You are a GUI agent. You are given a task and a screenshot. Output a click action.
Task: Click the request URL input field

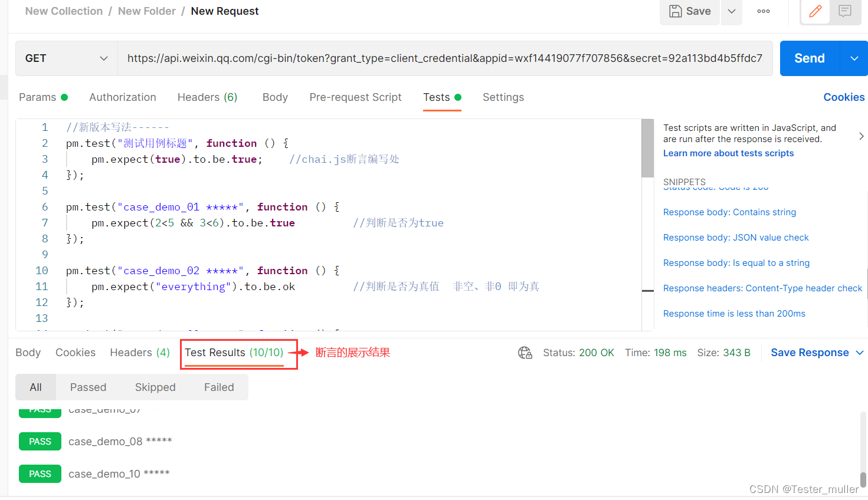pyautogui.click(x=445, y=58)
